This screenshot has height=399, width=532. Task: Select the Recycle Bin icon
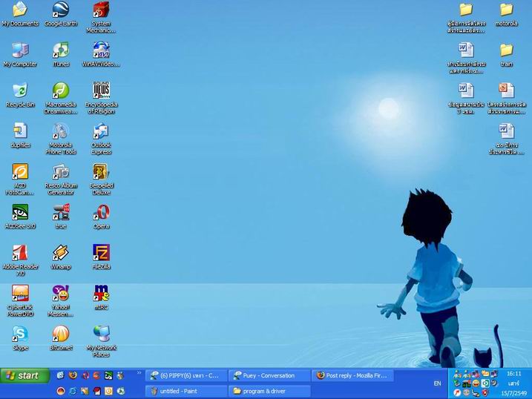click(20, 95)
